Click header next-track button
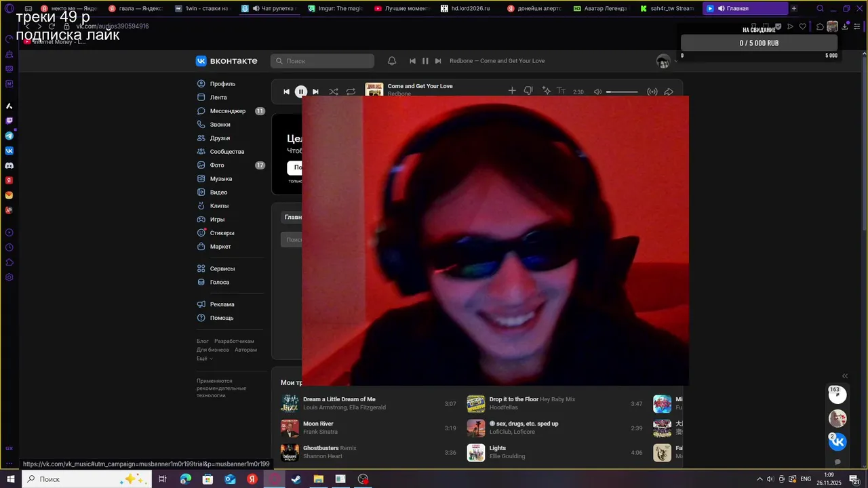868x488 pixels. coord(438,61)
